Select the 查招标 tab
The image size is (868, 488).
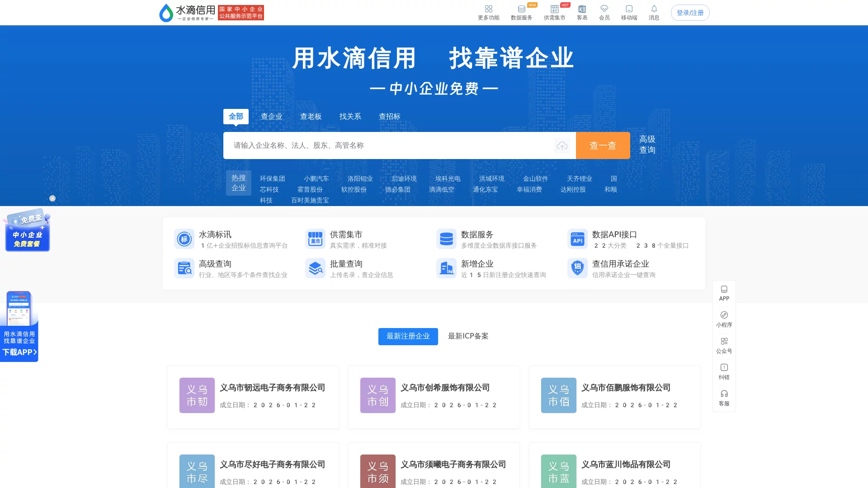(x=390, y=116)
